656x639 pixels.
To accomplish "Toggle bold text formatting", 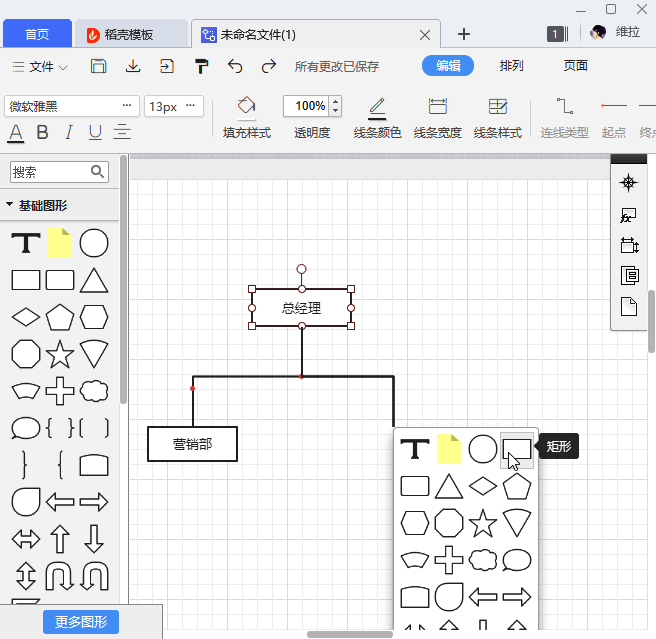I will pyautogui.click(x=42, y=132).
